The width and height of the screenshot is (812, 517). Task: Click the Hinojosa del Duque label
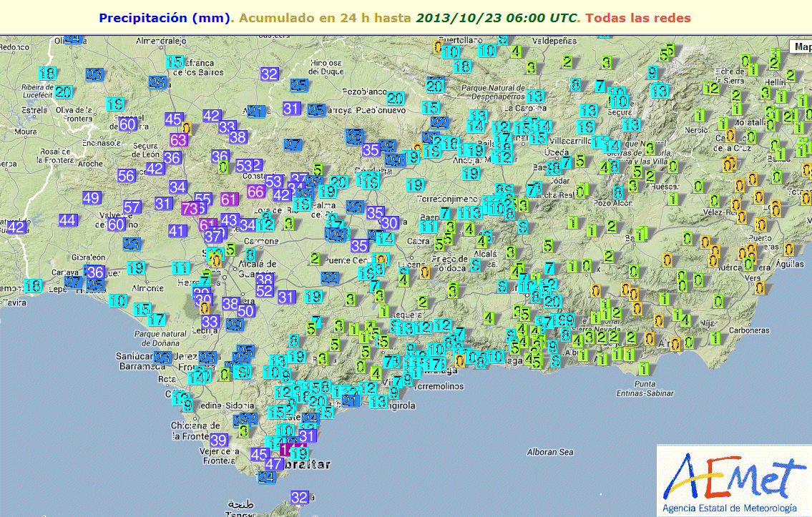[x=326, y=67]
